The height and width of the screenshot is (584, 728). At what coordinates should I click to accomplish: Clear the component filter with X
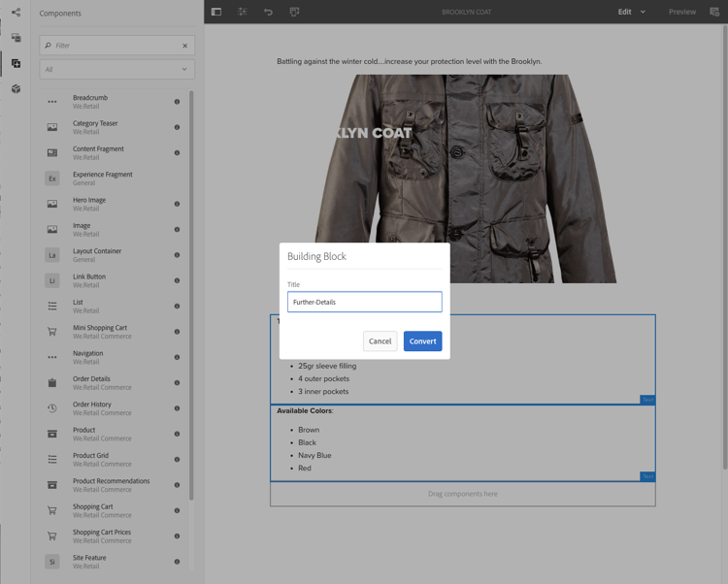tap(184, 46)
